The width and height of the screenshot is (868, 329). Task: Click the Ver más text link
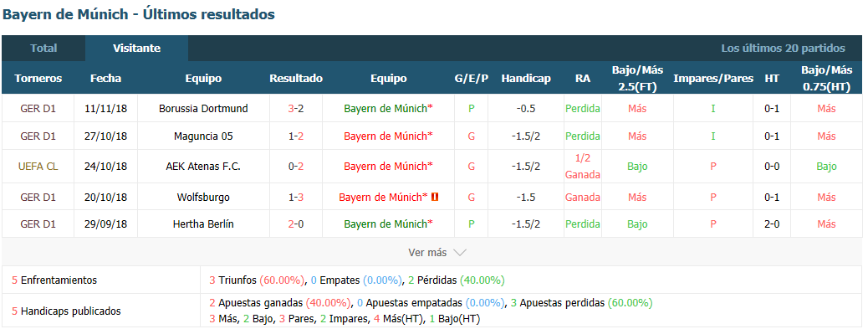[426, 253]
